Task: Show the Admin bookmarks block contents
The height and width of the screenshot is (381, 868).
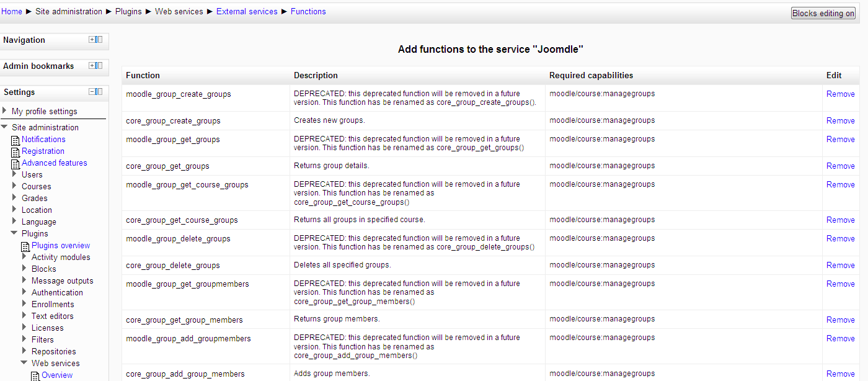Action: click(x=92, y=65)
